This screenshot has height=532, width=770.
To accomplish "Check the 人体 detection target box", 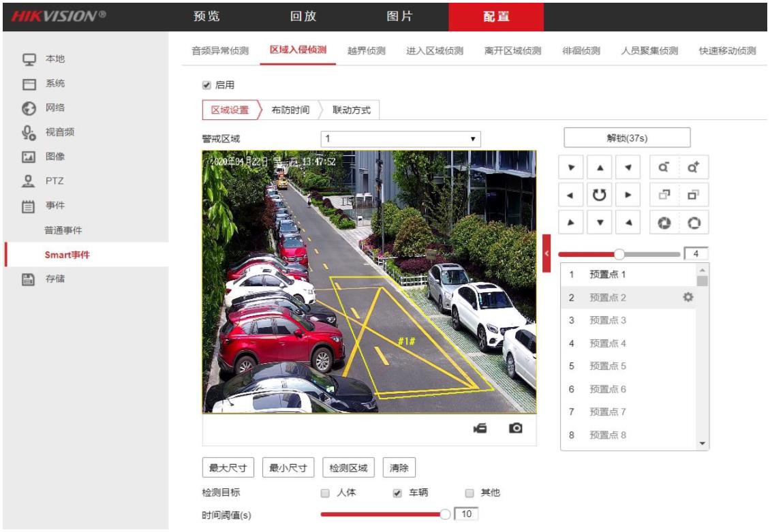I will coord(325,493).
